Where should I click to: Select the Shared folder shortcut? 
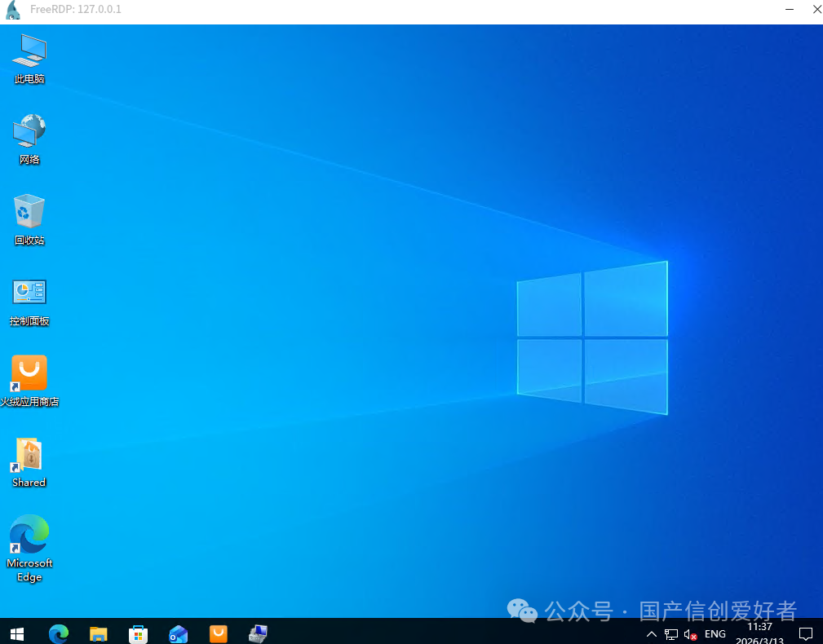(x=29, y=462)
